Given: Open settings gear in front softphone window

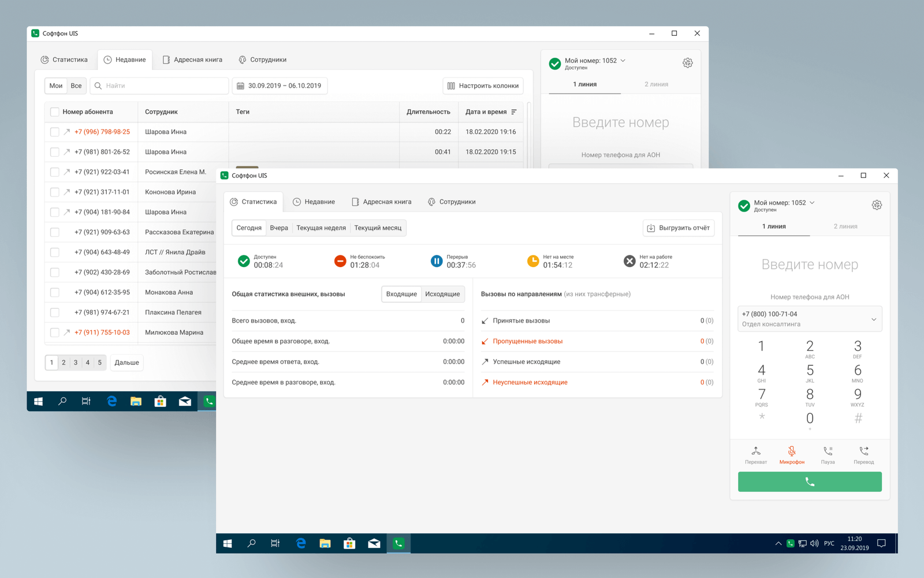Looking at the screenshot, I should (877, 205).
